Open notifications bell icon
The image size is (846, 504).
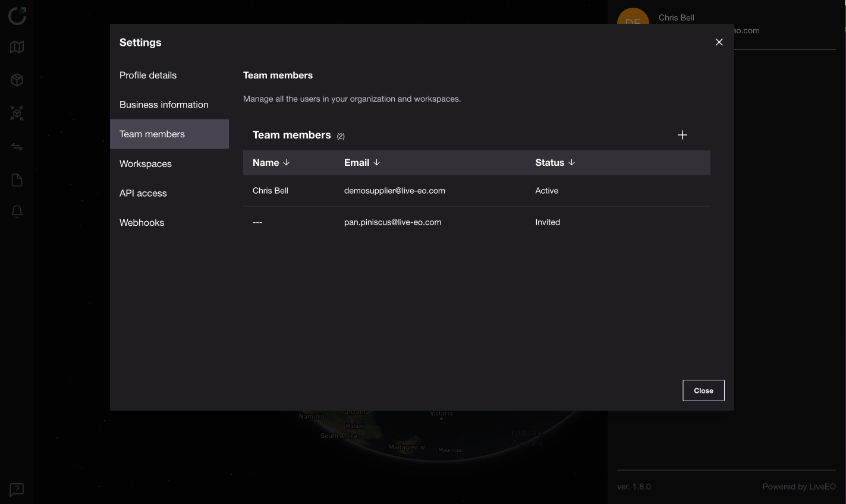click(x=17, y=212)
